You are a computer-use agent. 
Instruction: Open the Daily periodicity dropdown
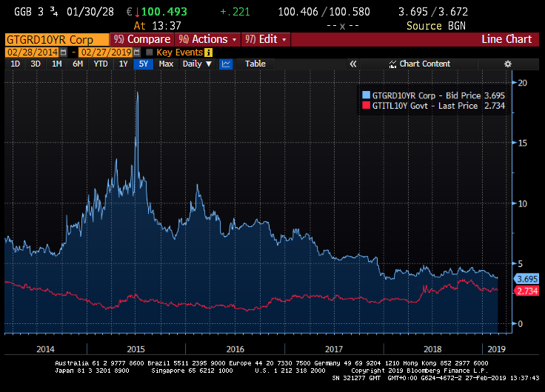(x=197, y=64)
